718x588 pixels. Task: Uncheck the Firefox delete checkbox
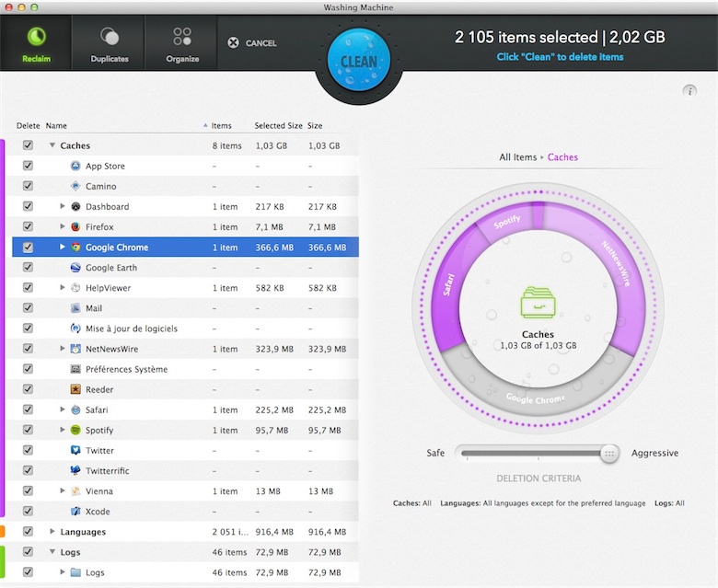click(x=28, y=226)
